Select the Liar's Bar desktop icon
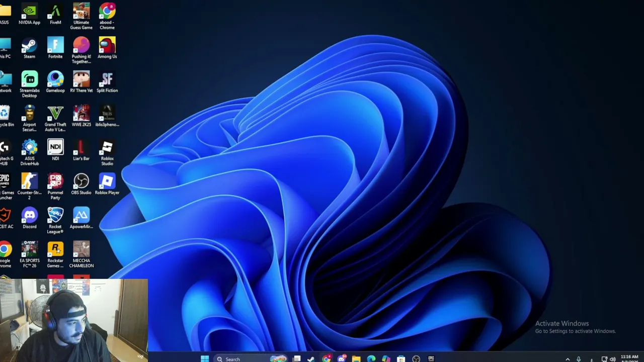The width and height of the screenshot is (644, 362). click(x=81, y=151)
